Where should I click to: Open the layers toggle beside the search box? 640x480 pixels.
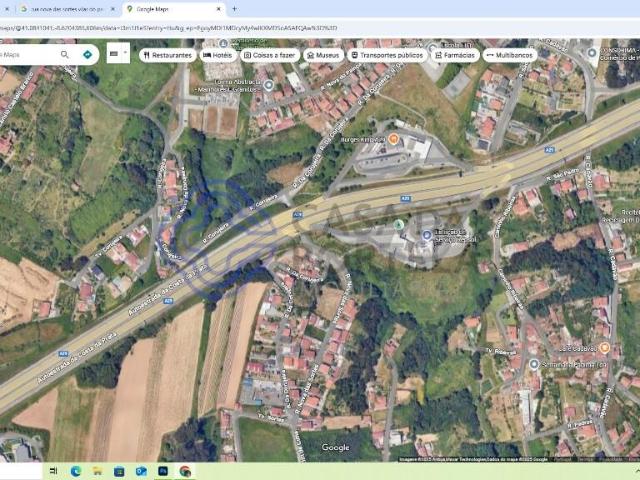pyautogui.click(x=118, y=53)
